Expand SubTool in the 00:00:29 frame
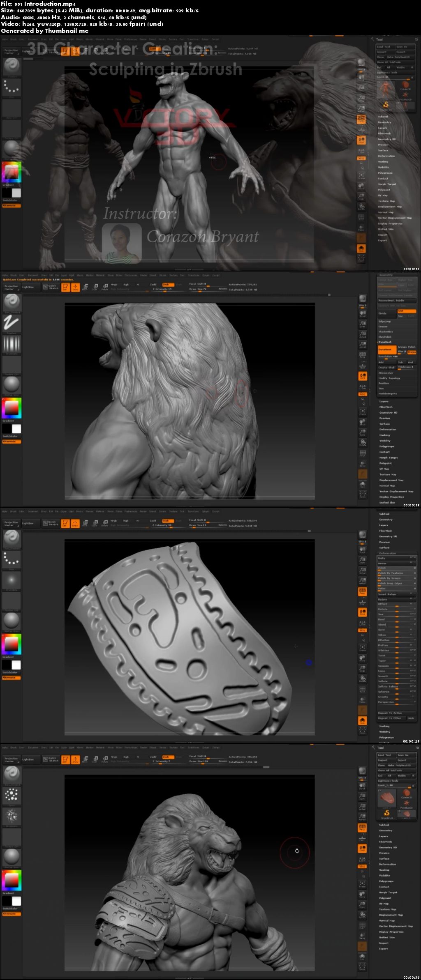The height and width of the screenshot is (980, 421). (384, 514)
